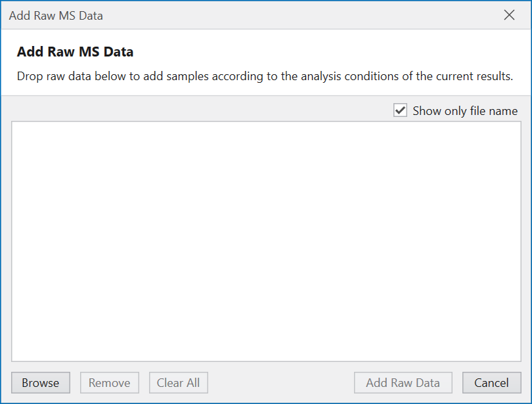Viewport: 532px width, 404px height.
Task: Confirm with the Add Raw Data button
Action: pos(403,383)
